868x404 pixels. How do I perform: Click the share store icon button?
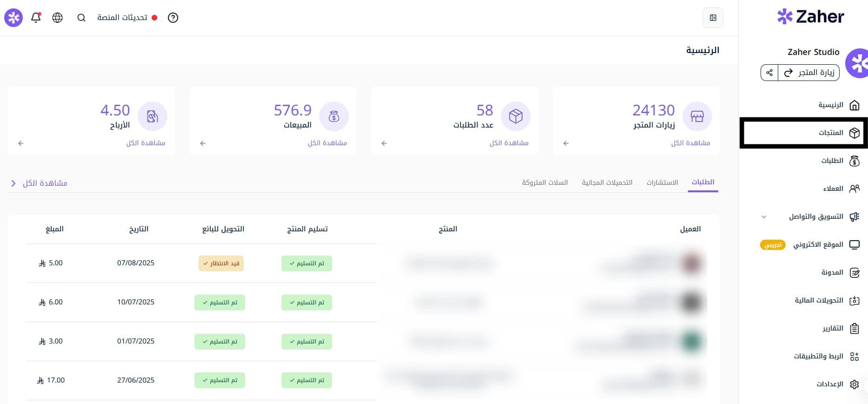pos(769,73)
